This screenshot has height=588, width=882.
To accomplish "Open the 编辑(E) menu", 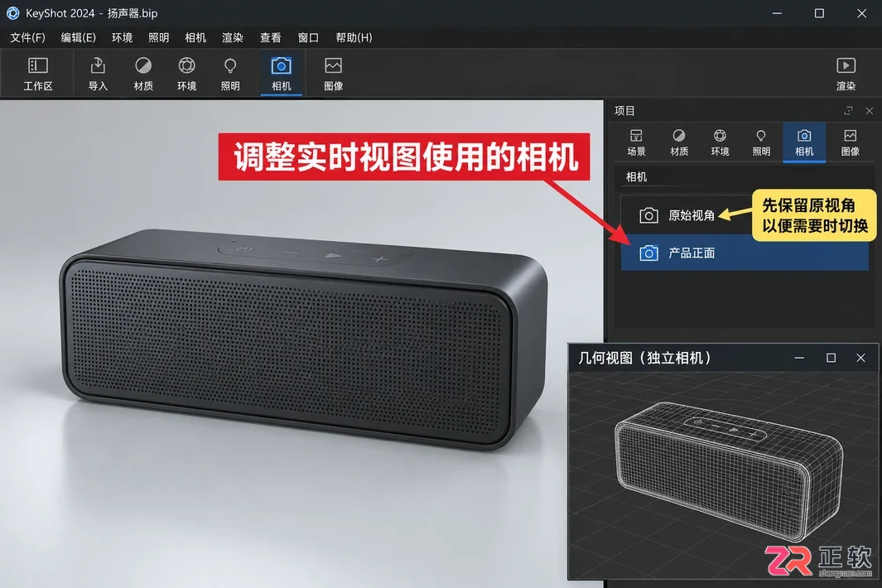I will 78,38.
